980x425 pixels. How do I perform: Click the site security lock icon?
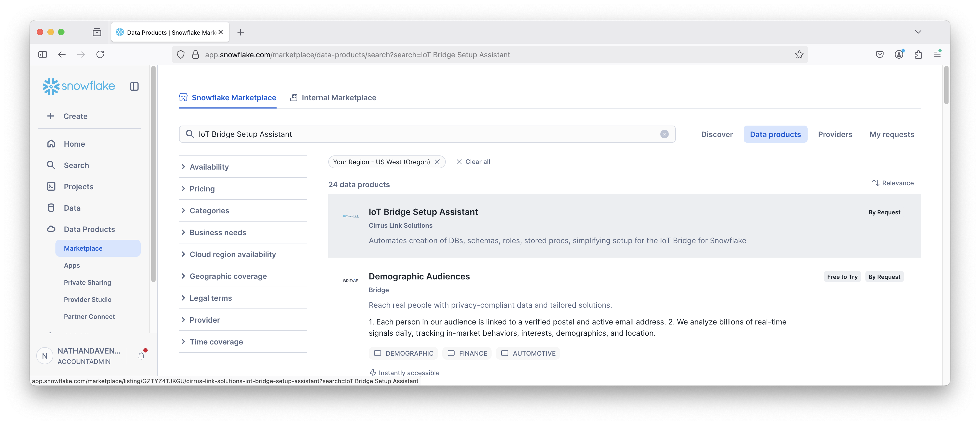tap(196, 54)
